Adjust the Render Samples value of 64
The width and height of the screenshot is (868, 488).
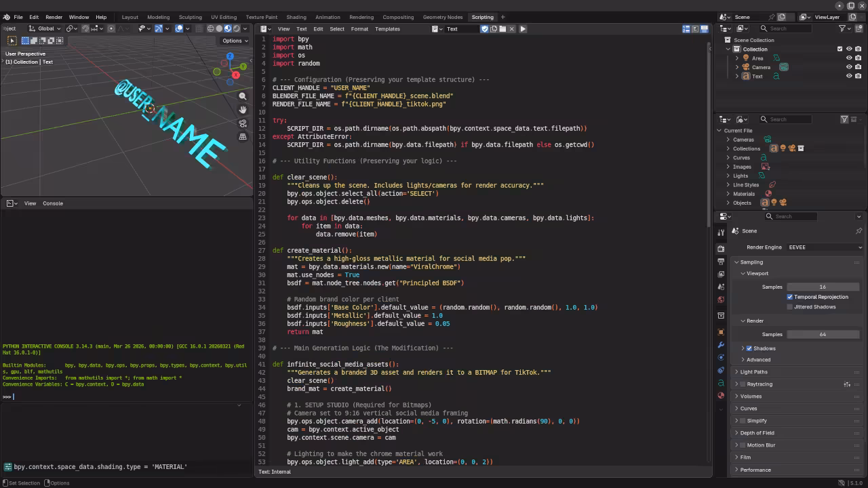pos(823,334)
